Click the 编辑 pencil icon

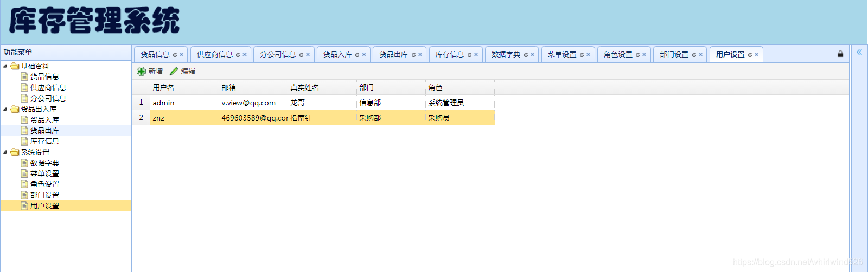point(174,71)
